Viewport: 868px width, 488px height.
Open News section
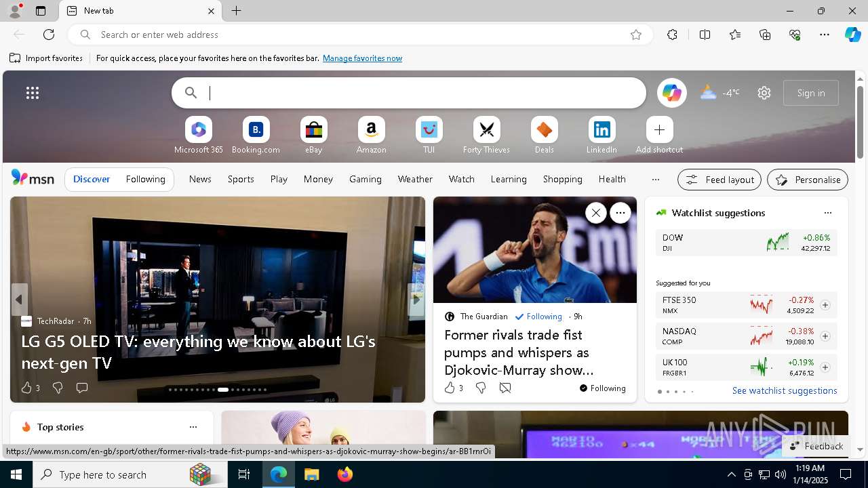(200, 179)
